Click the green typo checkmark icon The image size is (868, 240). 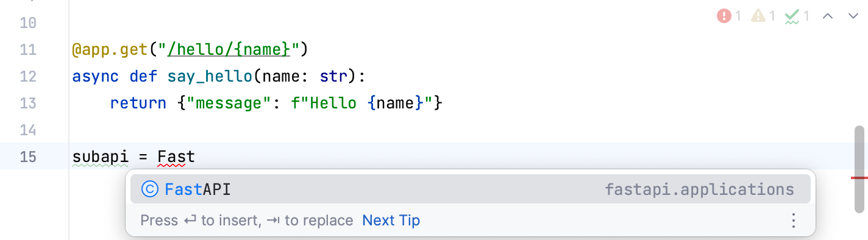point(792,16)
